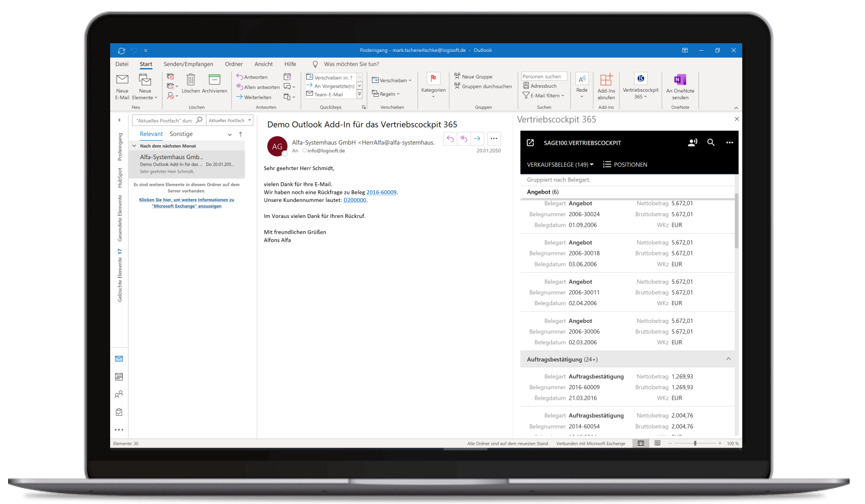Image resolution: width=865 pixels, height=504 pixels.
Task: Archive the message with Archivieren
Action: [x=215, y=80]
